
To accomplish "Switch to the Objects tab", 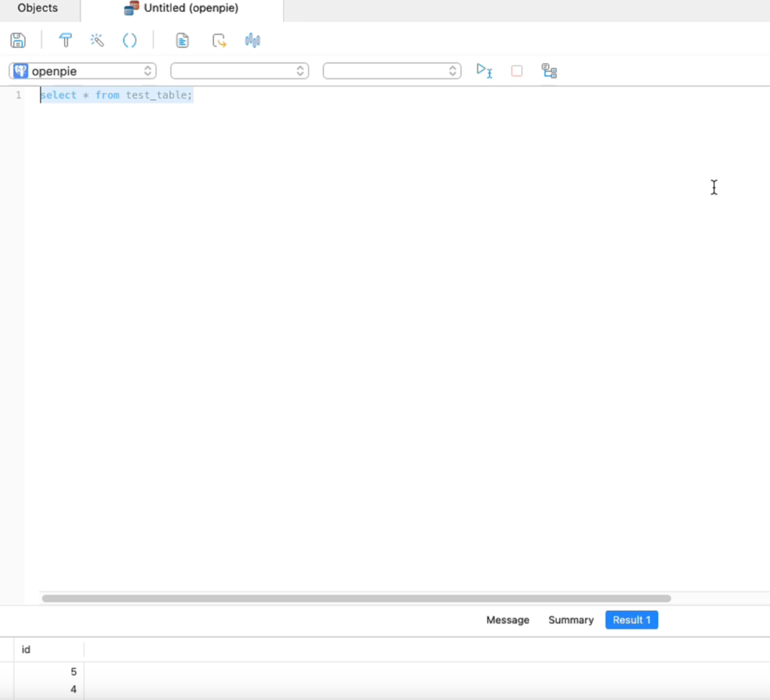I will pyautogui.click(x=38, y=8).
